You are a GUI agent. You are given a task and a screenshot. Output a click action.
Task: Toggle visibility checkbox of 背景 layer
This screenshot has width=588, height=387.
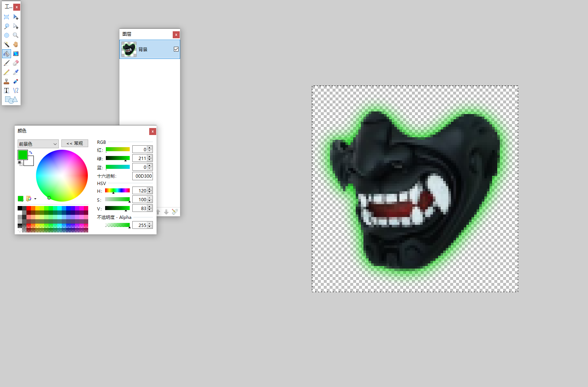(x=176, y=49)
